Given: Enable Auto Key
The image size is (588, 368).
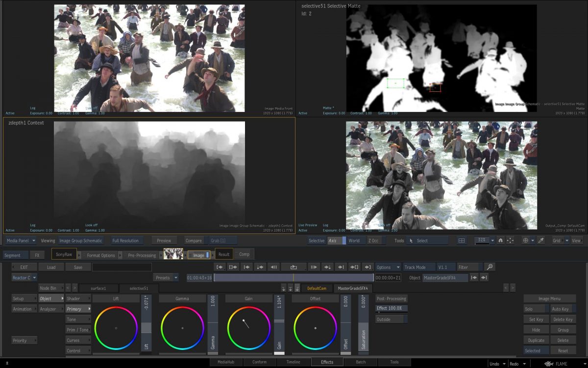Looking at the screenshot, I should click(562, 309).
